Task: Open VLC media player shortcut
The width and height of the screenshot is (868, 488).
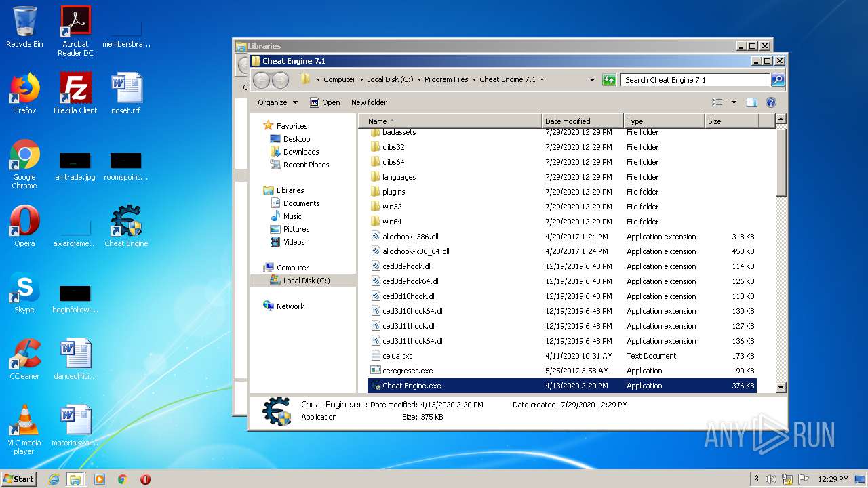Action: point(24,430)
